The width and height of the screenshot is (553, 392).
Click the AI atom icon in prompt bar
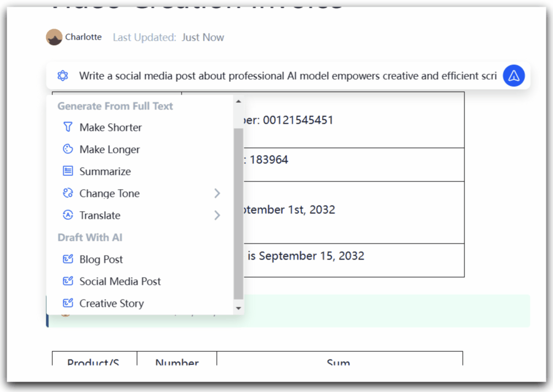(63, 76)
